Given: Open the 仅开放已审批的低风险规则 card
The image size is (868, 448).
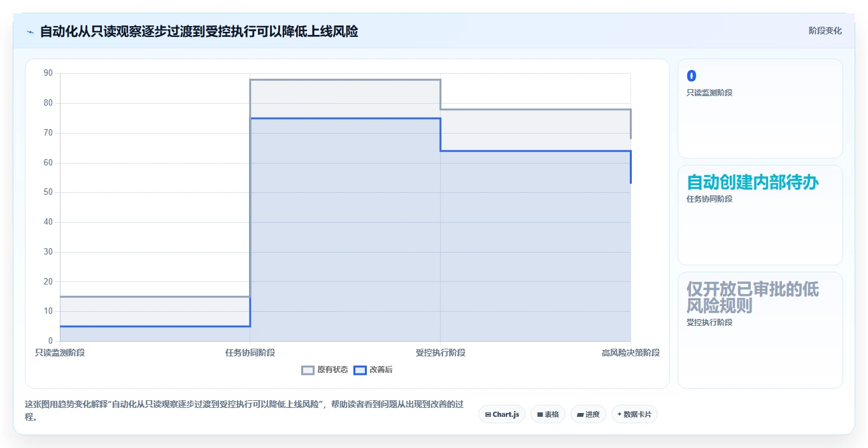Looking at the screenshot, I should tap(760, 330).
